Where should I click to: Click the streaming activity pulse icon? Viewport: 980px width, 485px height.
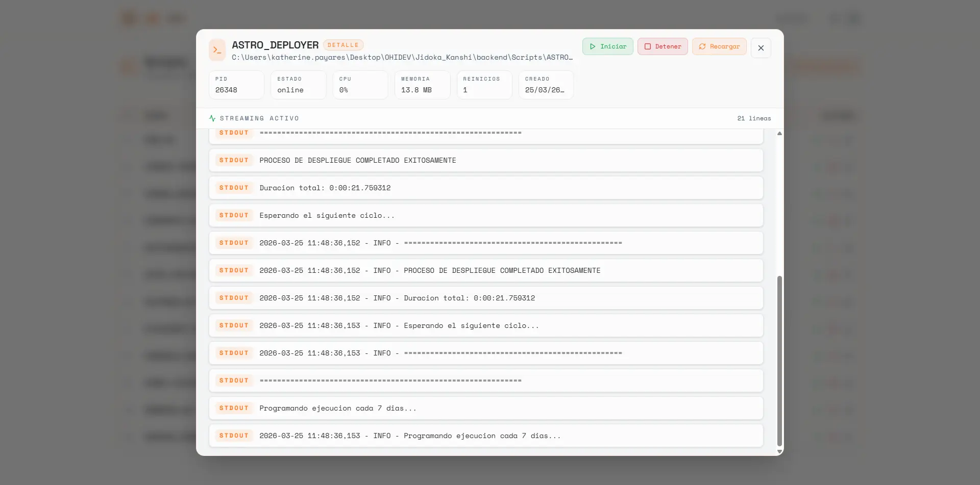(x=212, y=118)
